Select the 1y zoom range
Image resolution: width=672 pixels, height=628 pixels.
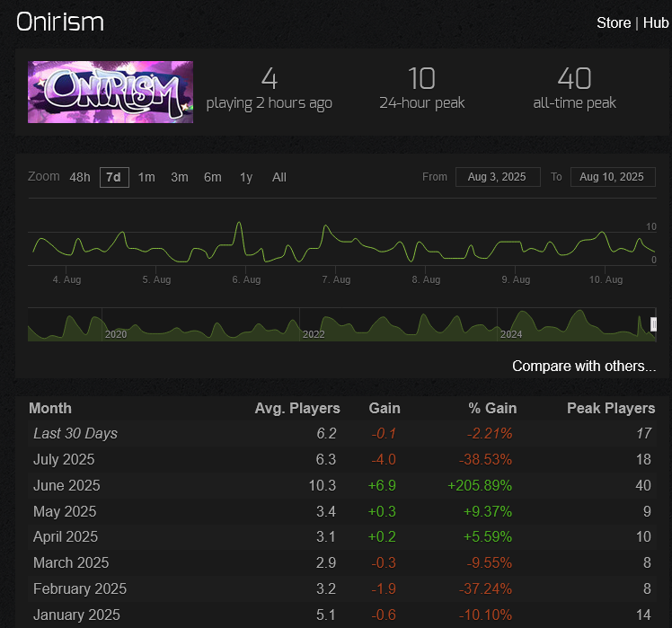pos(246,177)
